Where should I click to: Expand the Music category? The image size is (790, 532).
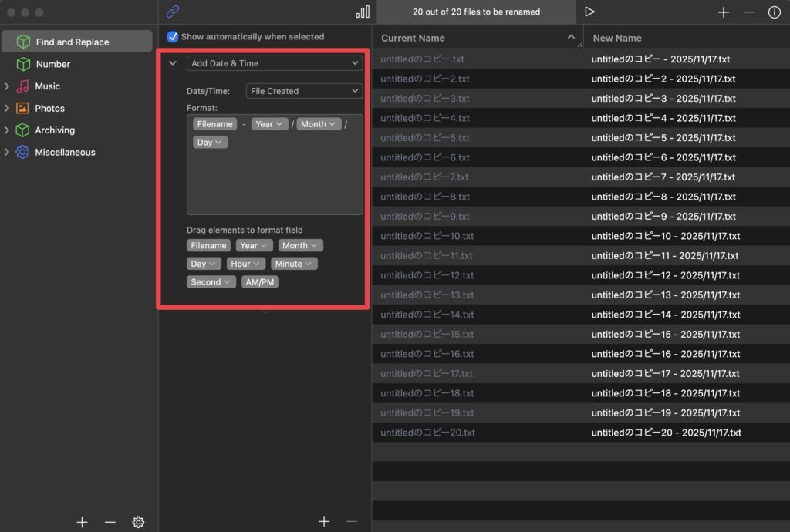pyautogui.click(x=7, y=86)
